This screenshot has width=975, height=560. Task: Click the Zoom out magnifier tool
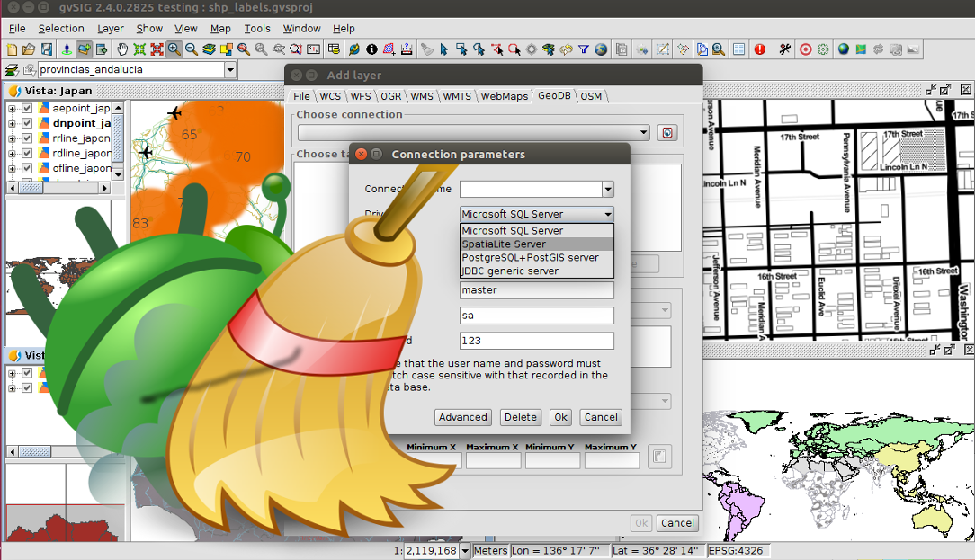pos(191,49)
